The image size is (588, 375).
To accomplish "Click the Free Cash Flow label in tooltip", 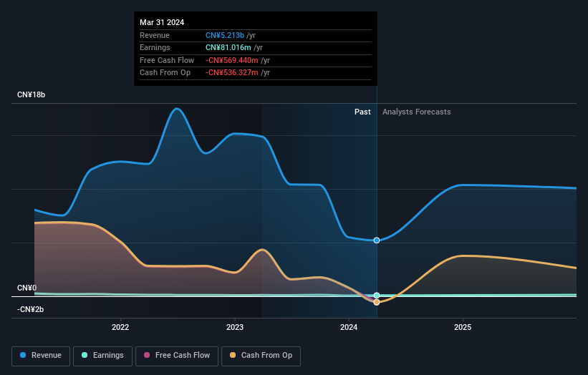I will pyautogui.click(x=167, y=60).
